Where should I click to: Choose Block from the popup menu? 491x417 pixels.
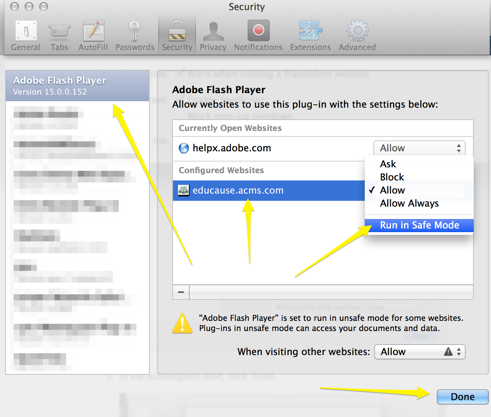[x=419, y=177]
